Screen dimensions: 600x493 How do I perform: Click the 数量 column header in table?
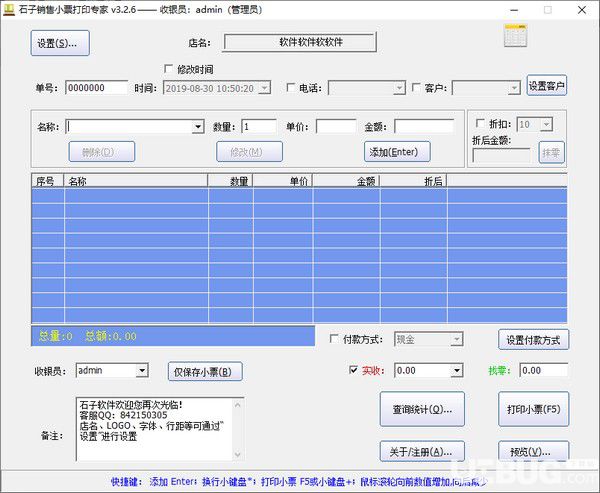click(230, 181)
